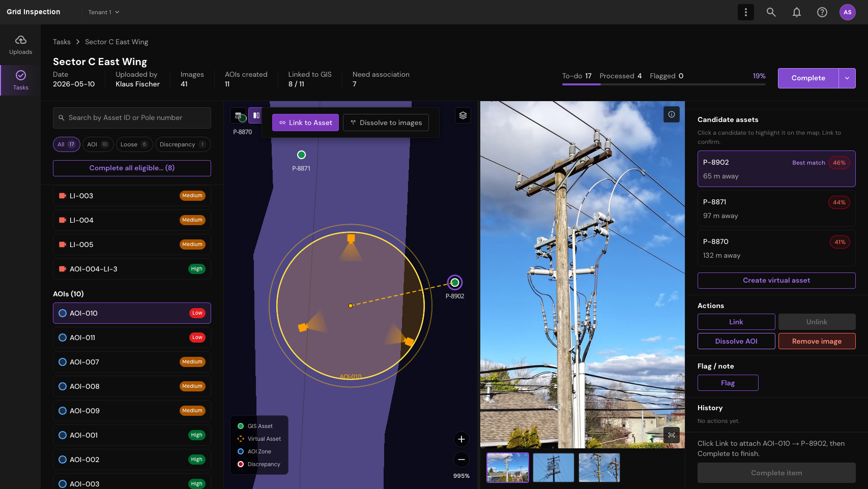The image size is (868, 489).
Task: Open the AS user avatar menu
Action: [848, 12]
